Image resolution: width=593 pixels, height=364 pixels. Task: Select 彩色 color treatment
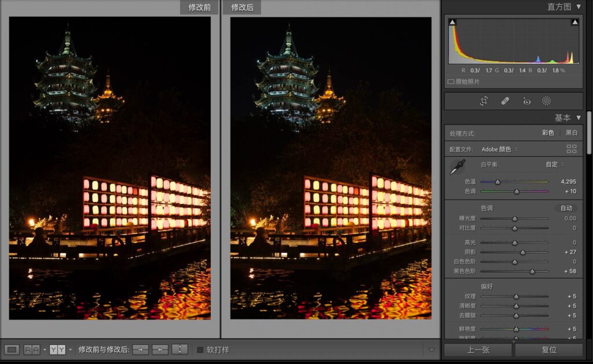click(548, 133)
